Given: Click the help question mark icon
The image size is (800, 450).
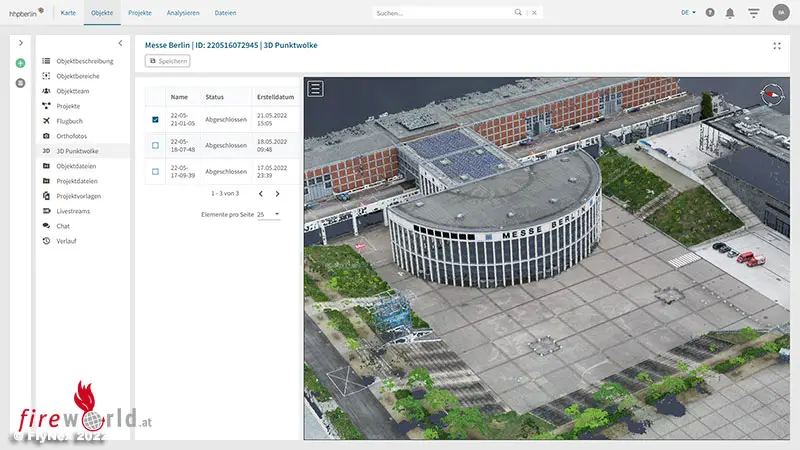Looking at the screenshot, I should (710, 13).
